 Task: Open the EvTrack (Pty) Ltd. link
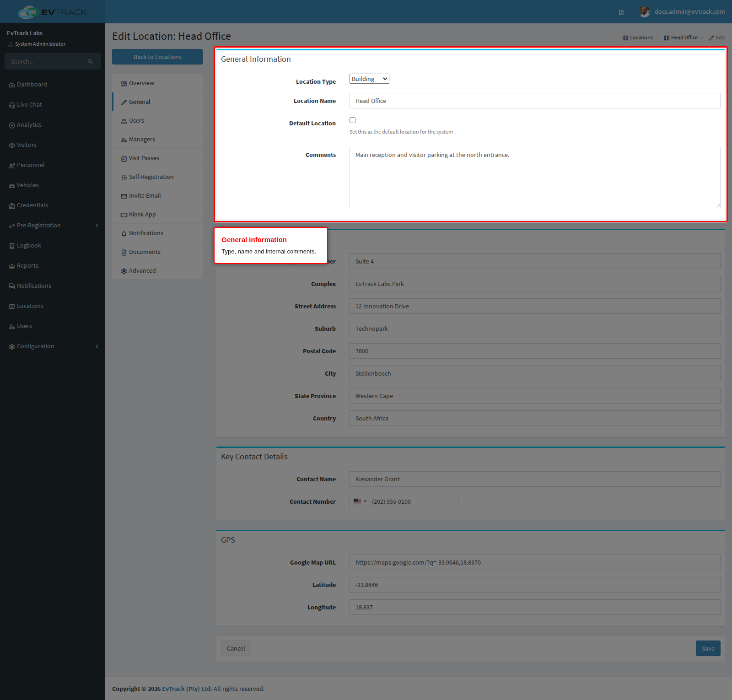tap(187, 689)
